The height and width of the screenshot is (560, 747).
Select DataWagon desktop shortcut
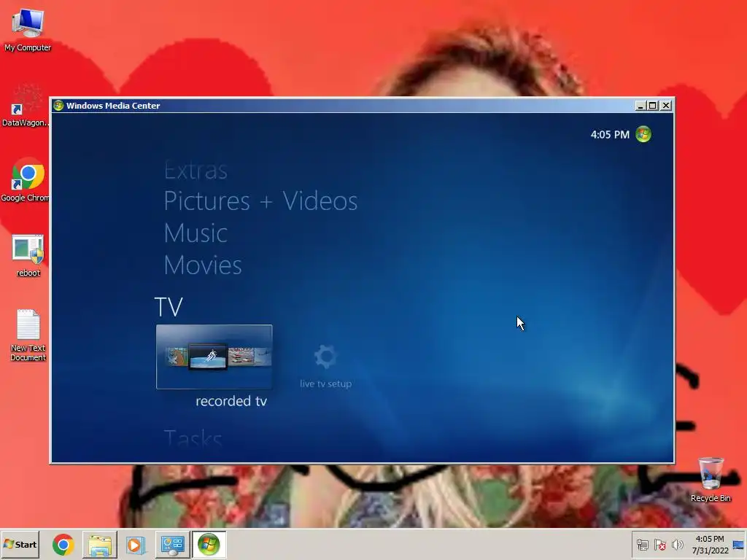coord(26,106)
